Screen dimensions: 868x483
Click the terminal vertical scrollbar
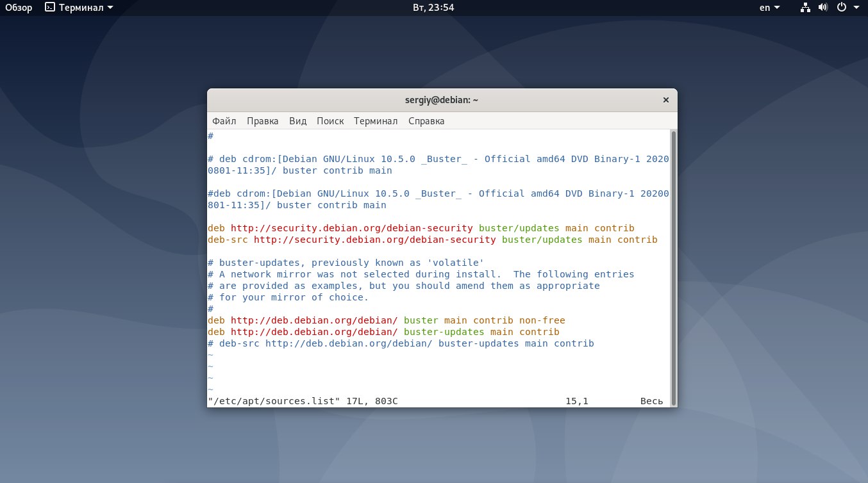[673, 267]
